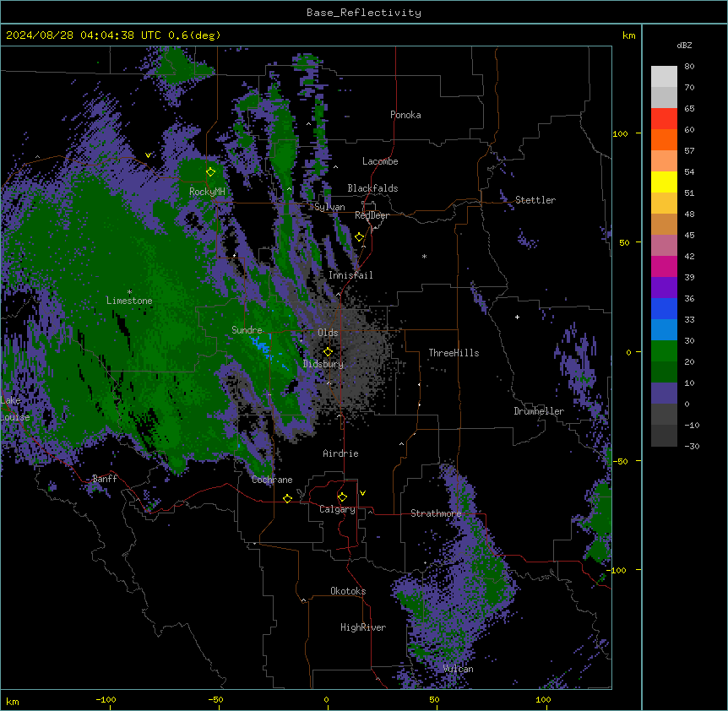Click the Ponoka city label

(x=405, y=115)
